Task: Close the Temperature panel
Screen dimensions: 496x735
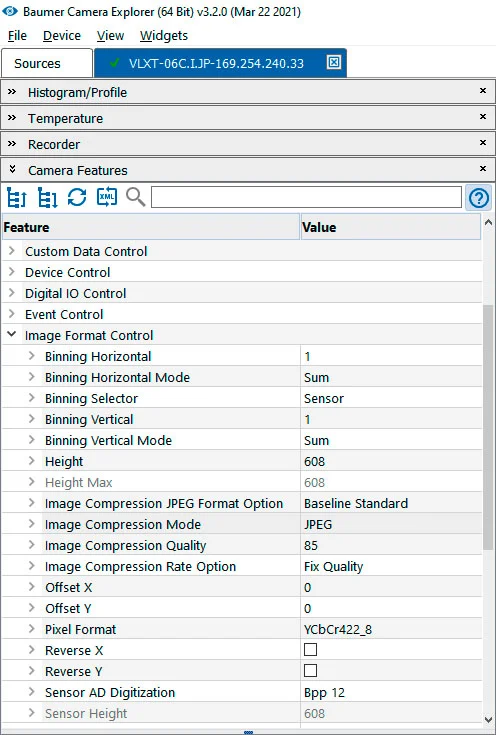Action: coord(483,117)
